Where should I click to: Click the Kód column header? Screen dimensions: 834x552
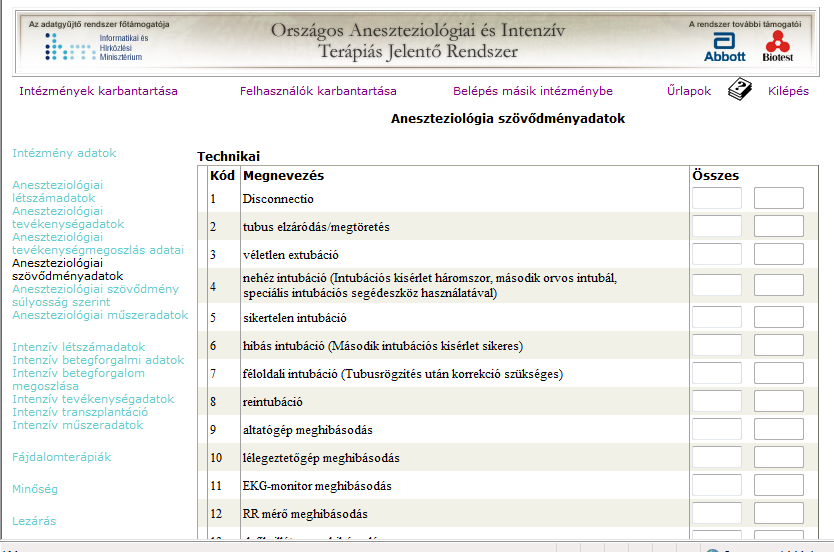click(222, 175)
